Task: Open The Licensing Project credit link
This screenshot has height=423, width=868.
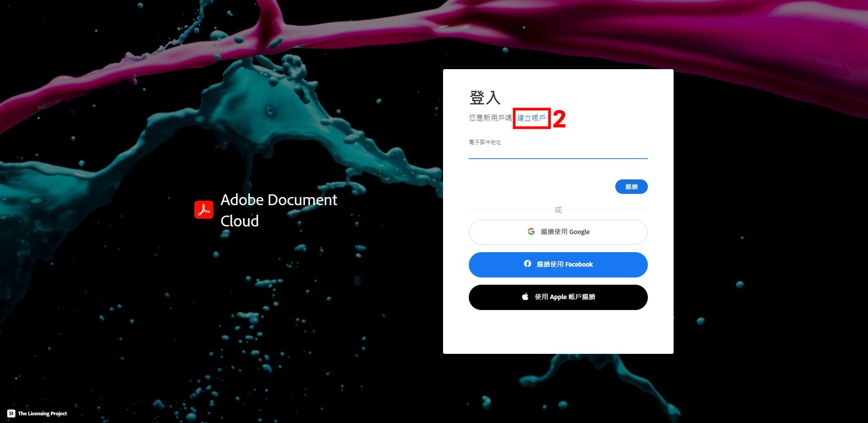Action: click(x=42, y=414)
